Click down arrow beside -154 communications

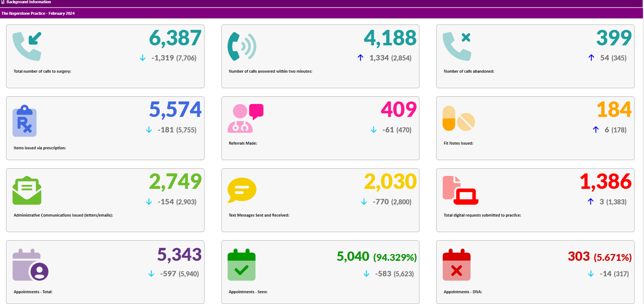pyautogui.click(x=149, y=202)
